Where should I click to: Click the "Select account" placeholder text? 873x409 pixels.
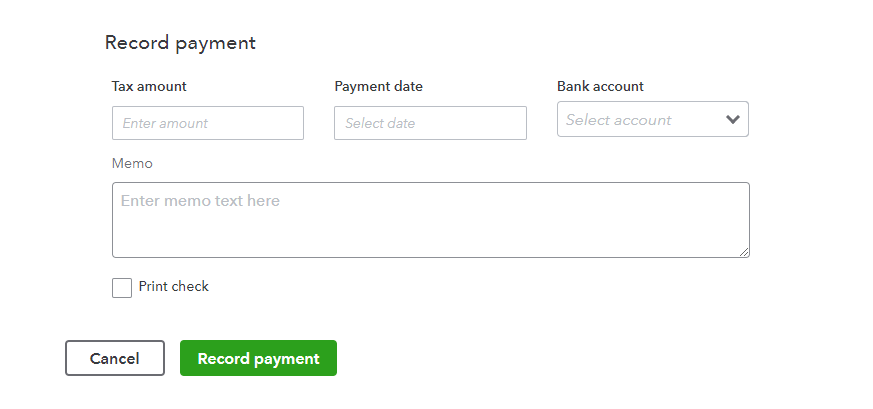619,120
